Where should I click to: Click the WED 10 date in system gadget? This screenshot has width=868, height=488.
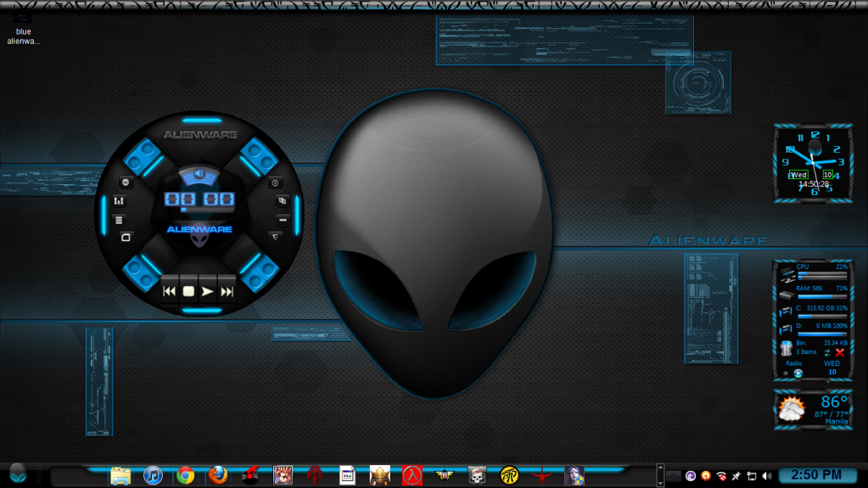click(832, 367)
